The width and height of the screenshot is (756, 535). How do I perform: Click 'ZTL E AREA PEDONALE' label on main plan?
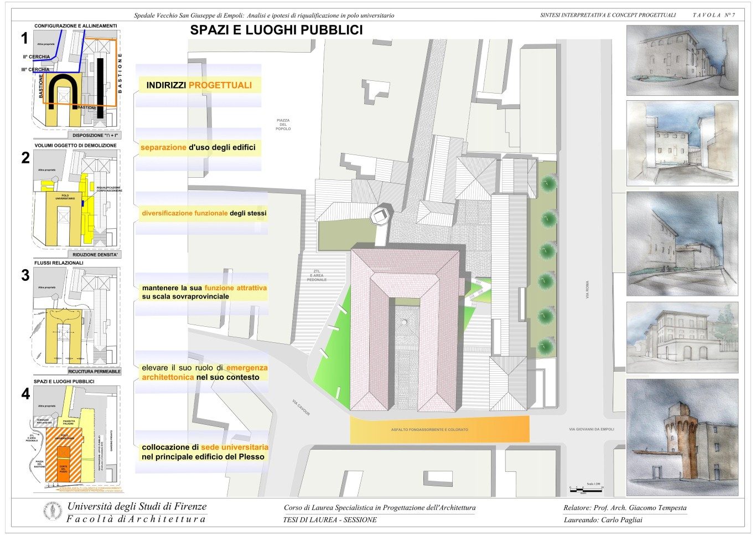click(317, 275)
